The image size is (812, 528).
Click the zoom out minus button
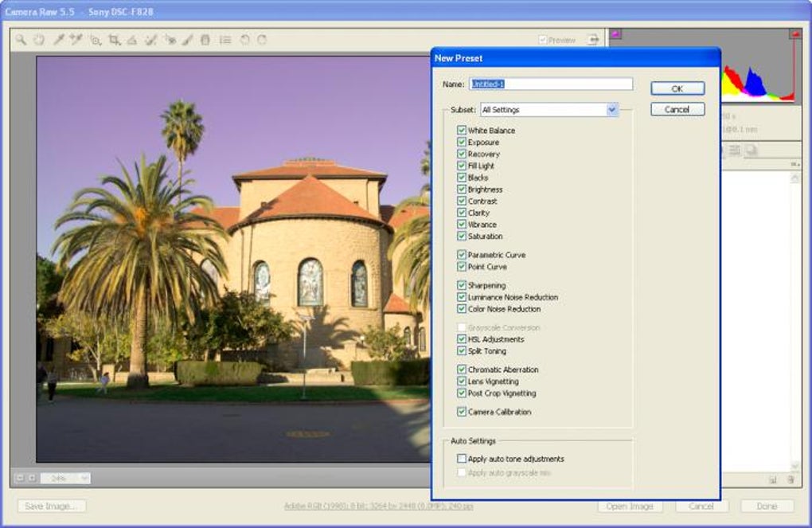coord(20,478)
